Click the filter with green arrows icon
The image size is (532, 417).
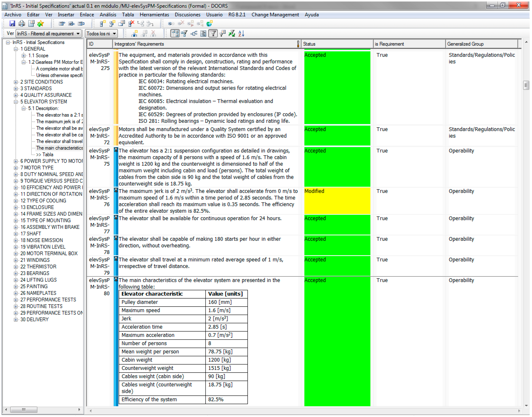tap(232, 33)
